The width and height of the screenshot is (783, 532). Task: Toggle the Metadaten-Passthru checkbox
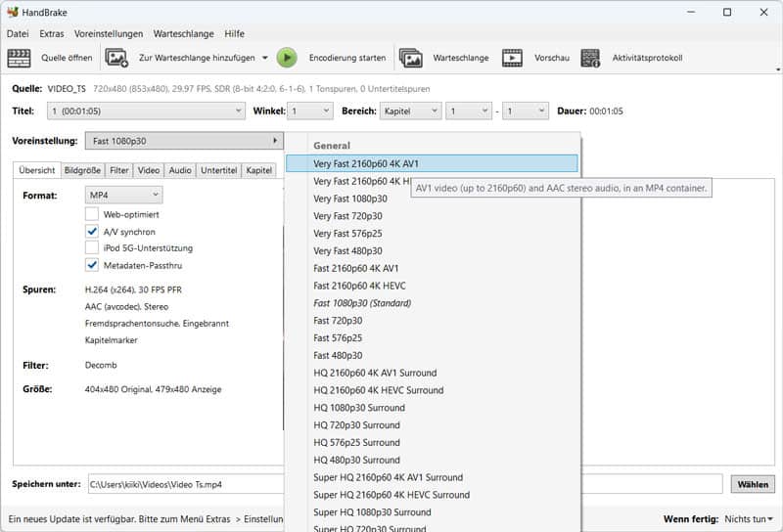[92, 265]
